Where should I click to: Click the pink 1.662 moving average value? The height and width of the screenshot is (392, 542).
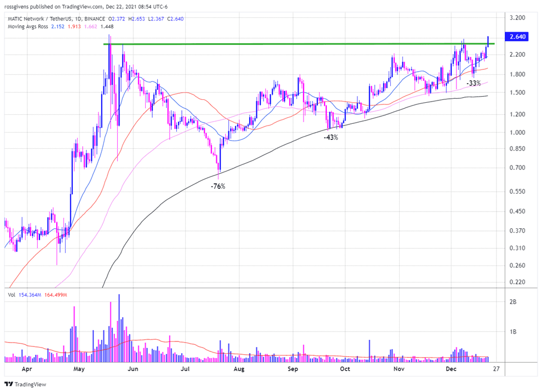[x=91, y=27]
